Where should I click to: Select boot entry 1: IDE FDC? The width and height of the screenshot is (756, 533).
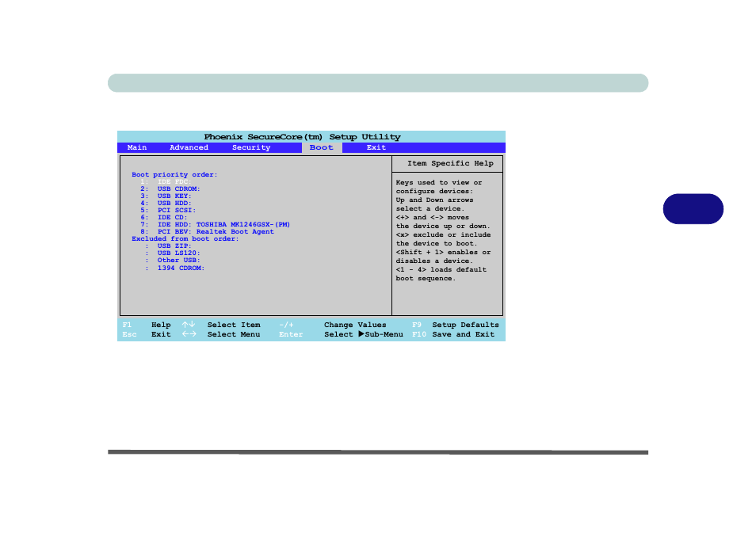(x=166, y=181)
